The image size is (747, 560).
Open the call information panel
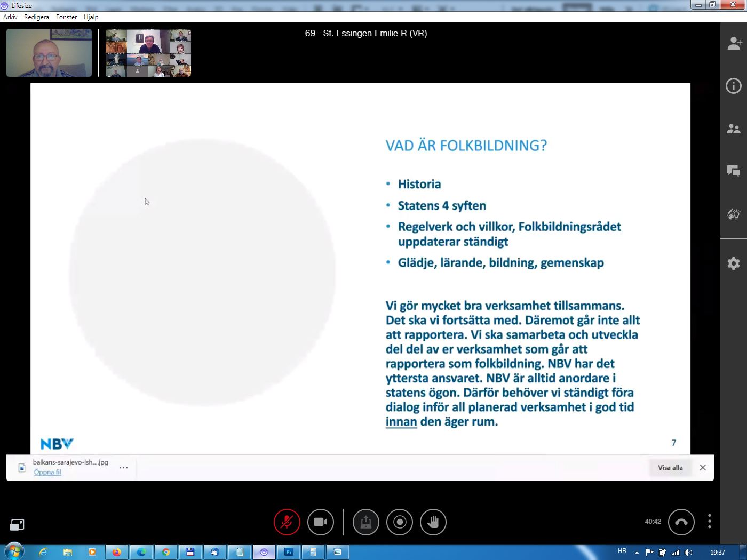[x=734, y=86]
